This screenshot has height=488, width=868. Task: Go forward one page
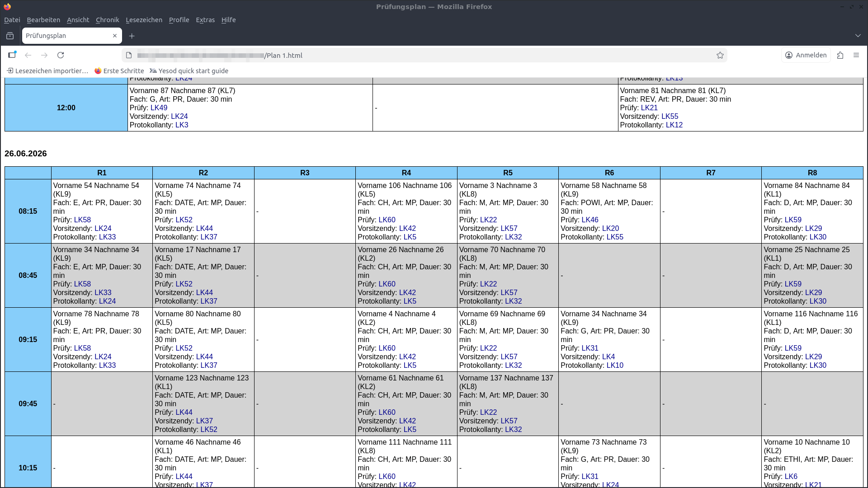44,55
